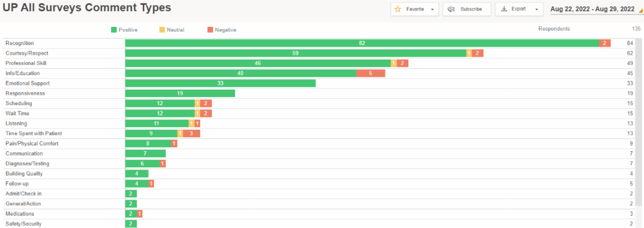This screenshot has height=228, width=644.
Task: Toggle the Neutral legend yellow swatch
Action: pyautogui.click(x=162, y=30)
